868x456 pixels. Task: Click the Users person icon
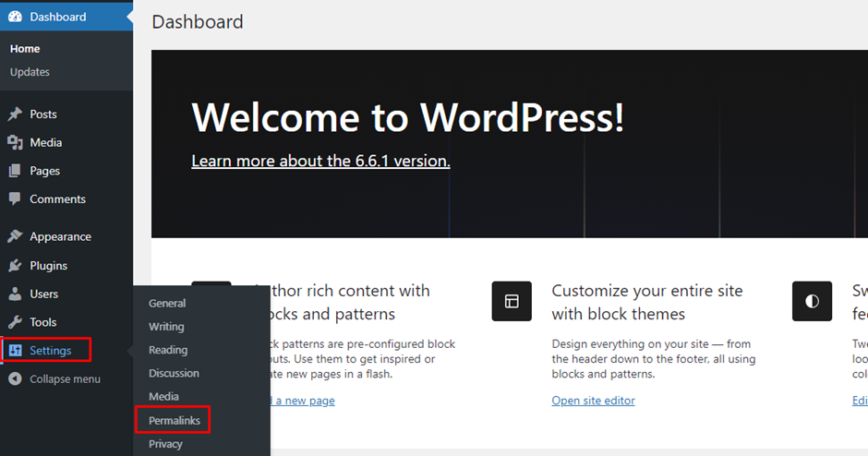pyautogui.click(x=15, y=294)
